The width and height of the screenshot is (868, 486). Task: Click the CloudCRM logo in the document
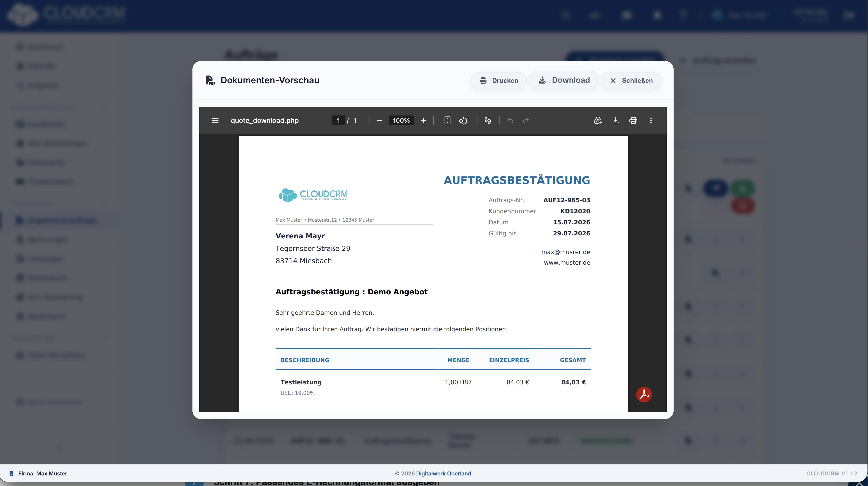[x=313, y=195]
